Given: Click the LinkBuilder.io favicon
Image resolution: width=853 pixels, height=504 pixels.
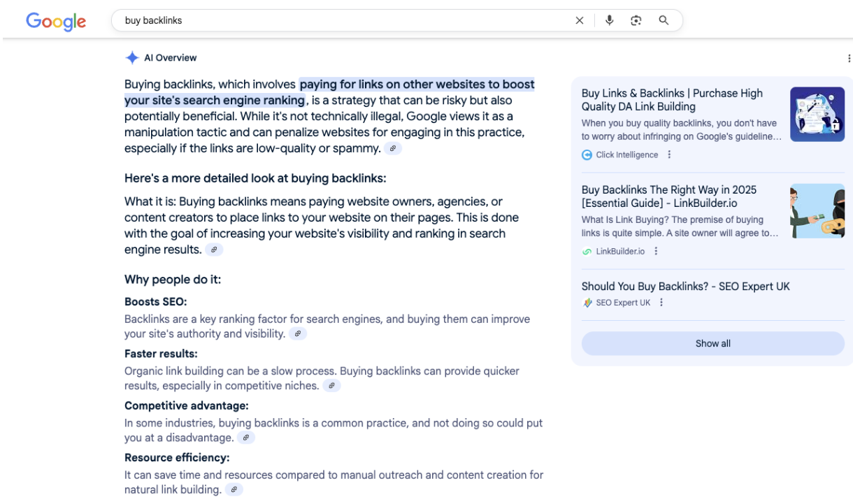Looking at the screenshot, I should coord(587,251).
